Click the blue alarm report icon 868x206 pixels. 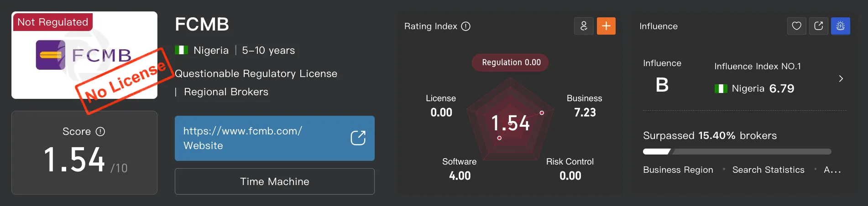tap(841, 26)
